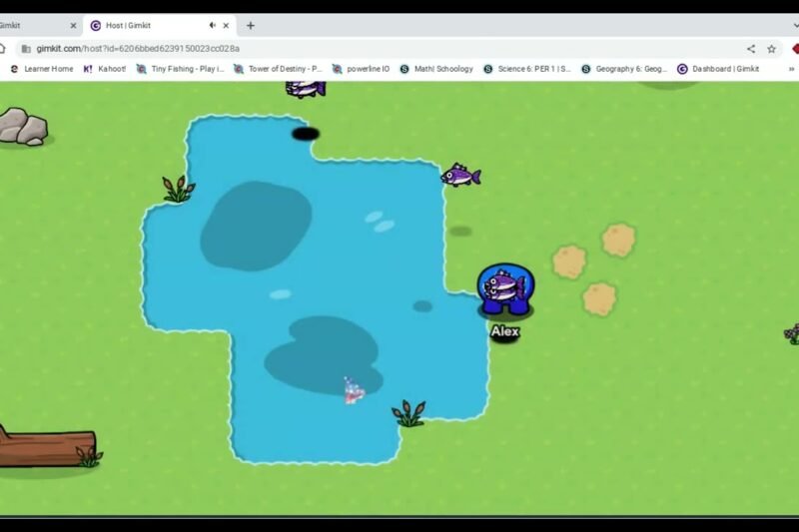This screenshot has width=799, height=532.
Task: Open the Tower of Destiny bookmark
Action: click(278, 69)
